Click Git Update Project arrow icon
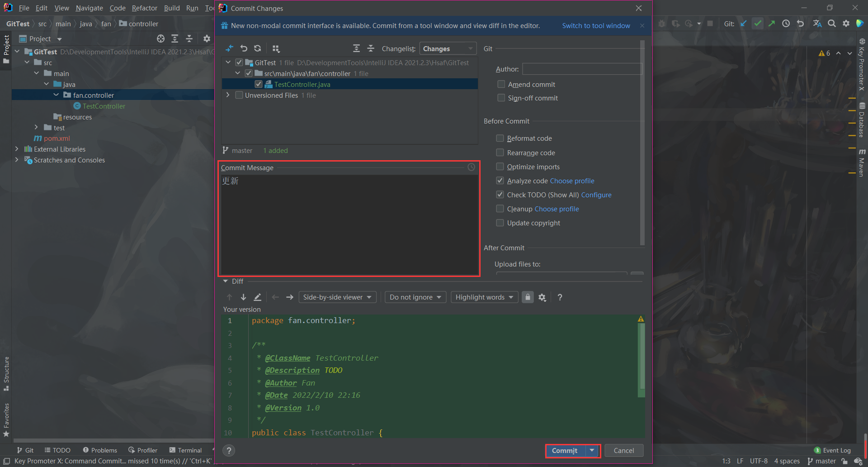 pos(744,24)
